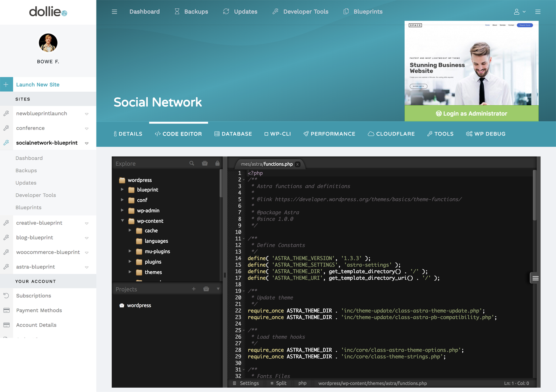The width and height of the screenshot is (556, 392).
Task: Click Split in the editor status bar
Action: point(278,383)
